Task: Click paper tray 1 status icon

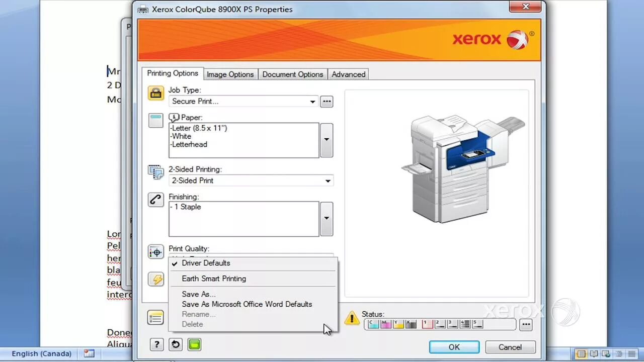Action: tap(427, 324)
